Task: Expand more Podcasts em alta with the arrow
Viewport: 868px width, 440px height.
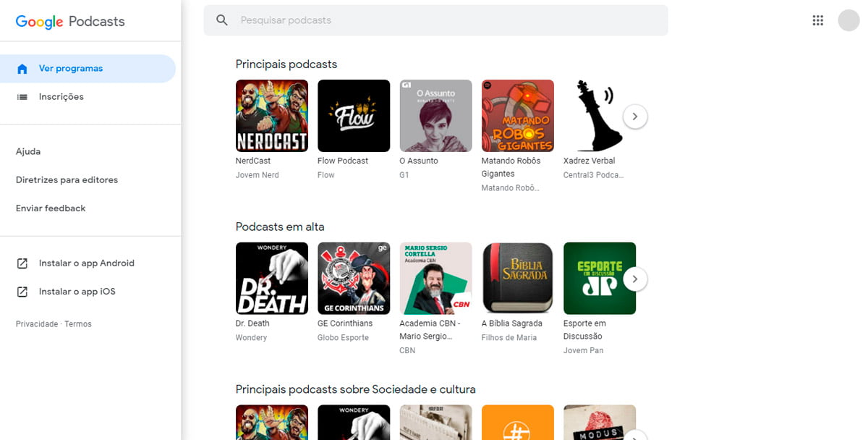Action: click(634, 278)
